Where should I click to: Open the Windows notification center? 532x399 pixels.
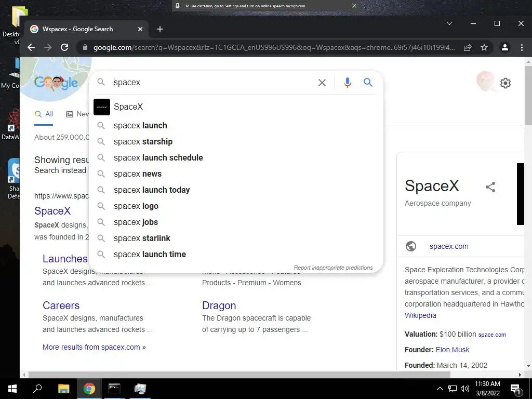[x=516, y=389]
